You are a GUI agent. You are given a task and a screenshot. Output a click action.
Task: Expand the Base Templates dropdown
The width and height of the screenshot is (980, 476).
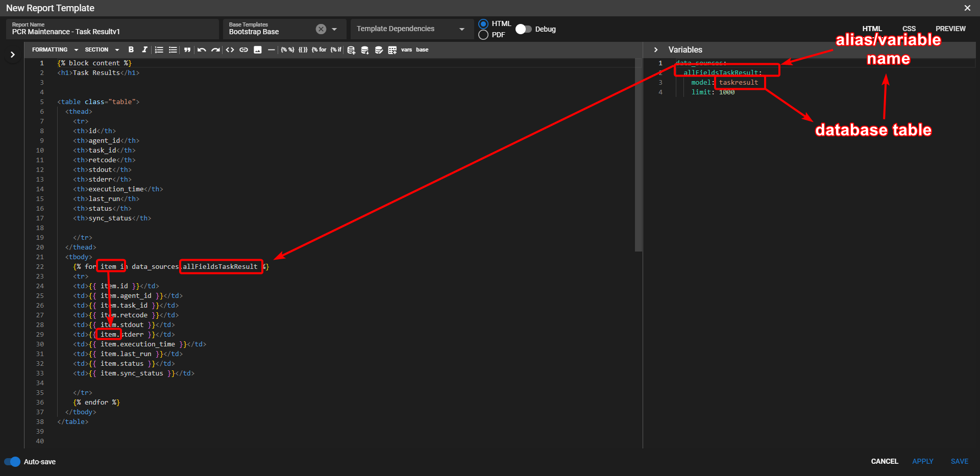pos(334,29)
